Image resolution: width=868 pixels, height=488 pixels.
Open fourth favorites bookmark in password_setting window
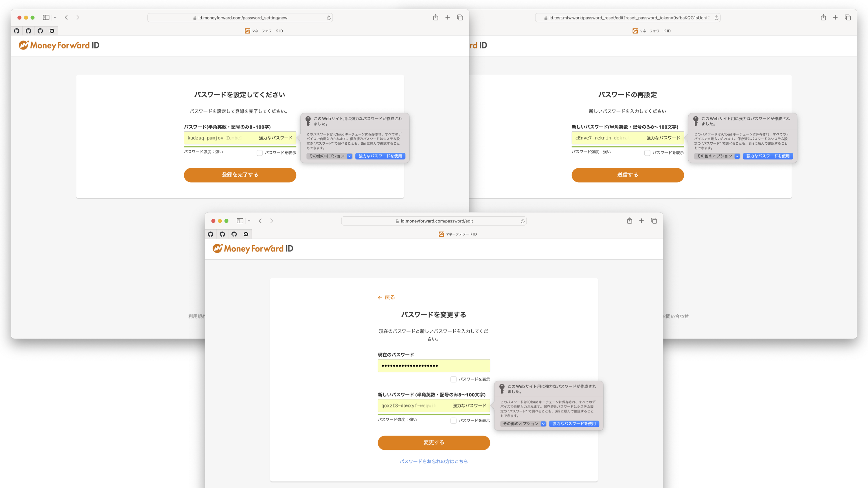52,31
